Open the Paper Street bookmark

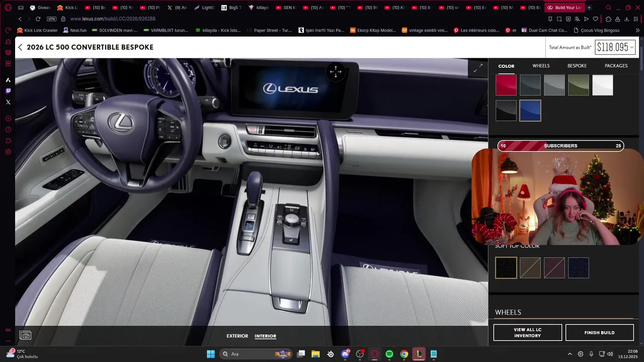click(x=269, y=30)
